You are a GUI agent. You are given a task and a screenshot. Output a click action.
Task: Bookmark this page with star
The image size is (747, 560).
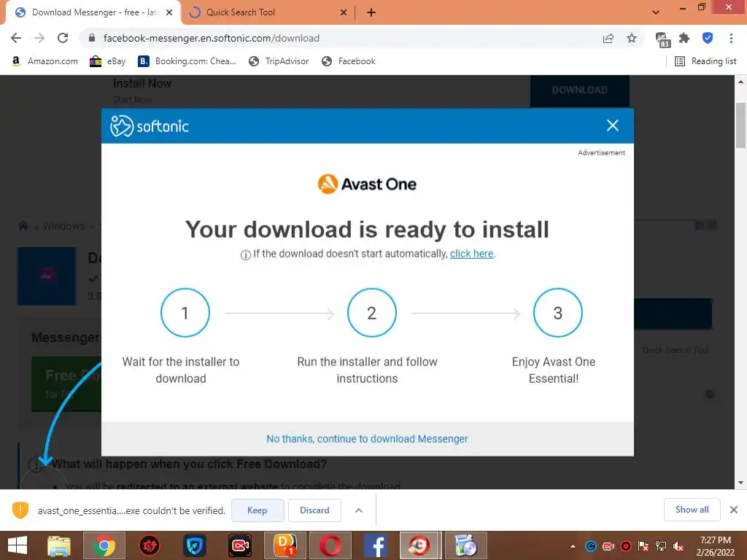click(632, 38)
